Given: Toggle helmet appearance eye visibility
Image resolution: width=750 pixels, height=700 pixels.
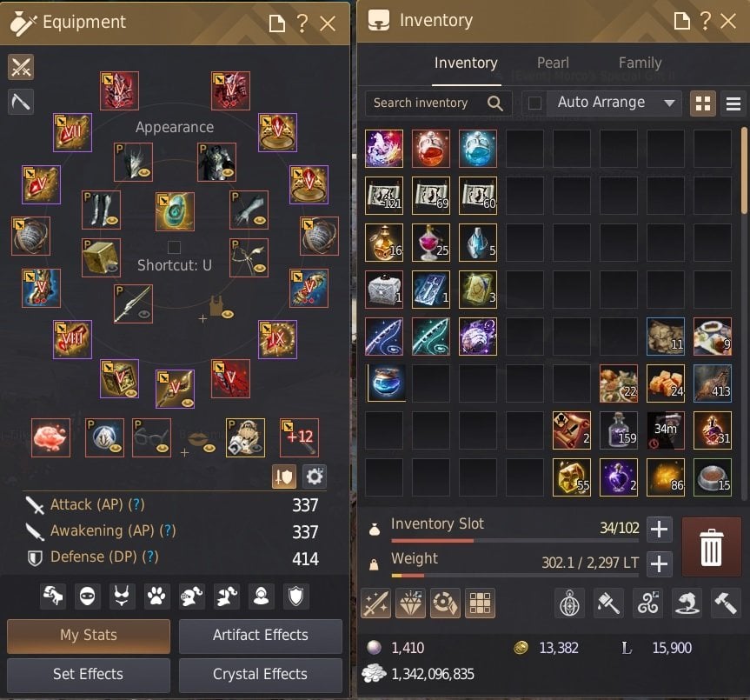Looking at the screenshot, I should (x=144, y=172).
